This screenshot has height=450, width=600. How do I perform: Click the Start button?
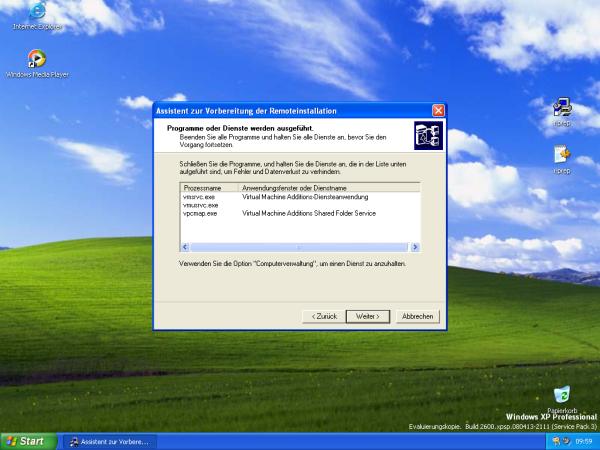pyautogui.click(x=28, y=441)
